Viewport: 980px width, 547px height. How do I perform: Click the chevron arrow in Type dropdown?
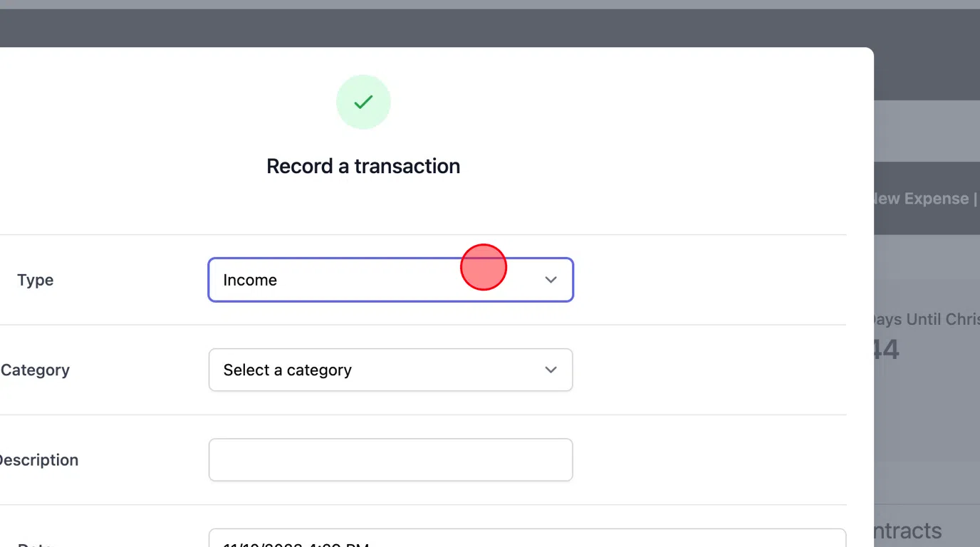pos(551,280)
